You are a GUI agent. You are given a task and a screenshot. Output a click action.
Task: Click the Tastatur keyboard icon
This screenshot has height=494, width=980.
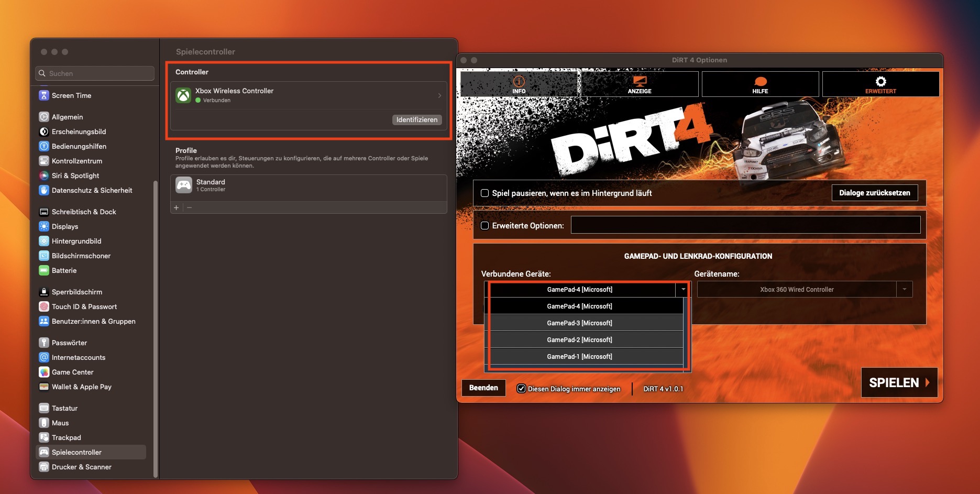44,408
